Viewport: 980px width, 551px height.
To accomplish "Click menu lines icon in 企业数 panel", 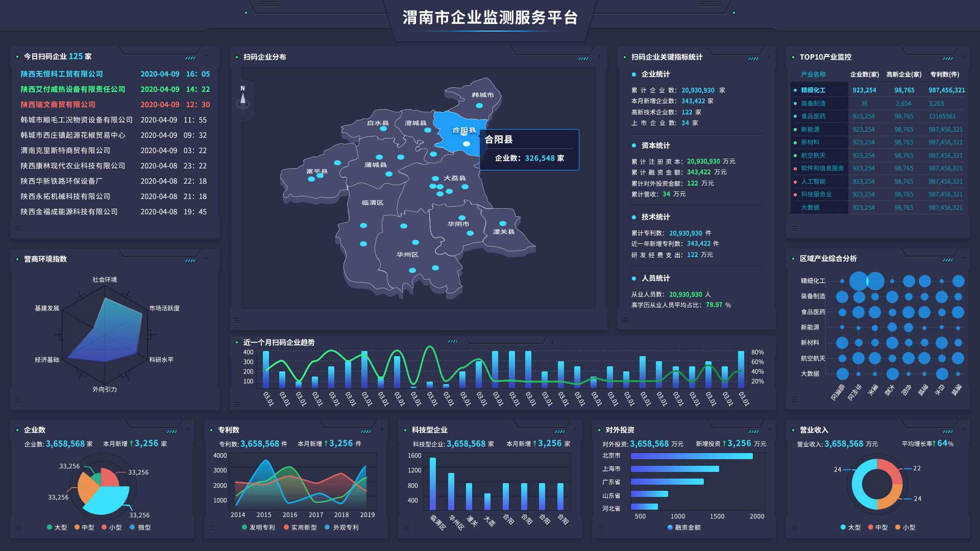I will coord(18,528).
